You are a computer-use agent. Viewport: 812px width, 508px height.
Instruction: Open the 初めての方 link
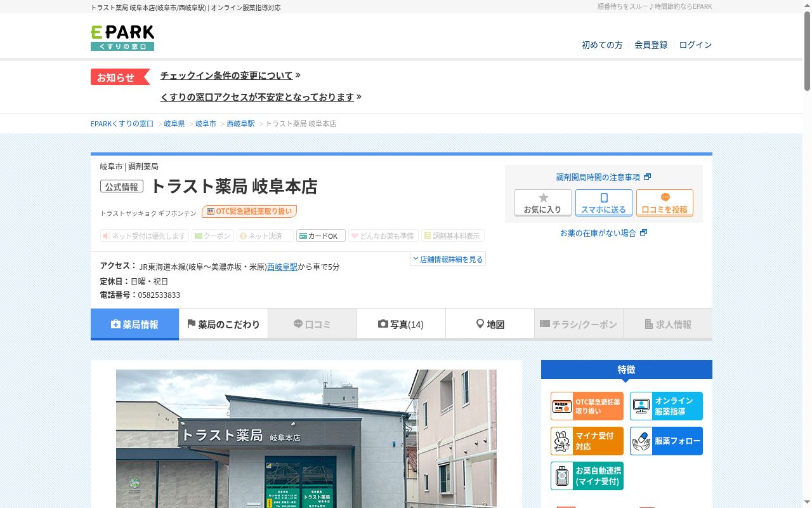602,45
